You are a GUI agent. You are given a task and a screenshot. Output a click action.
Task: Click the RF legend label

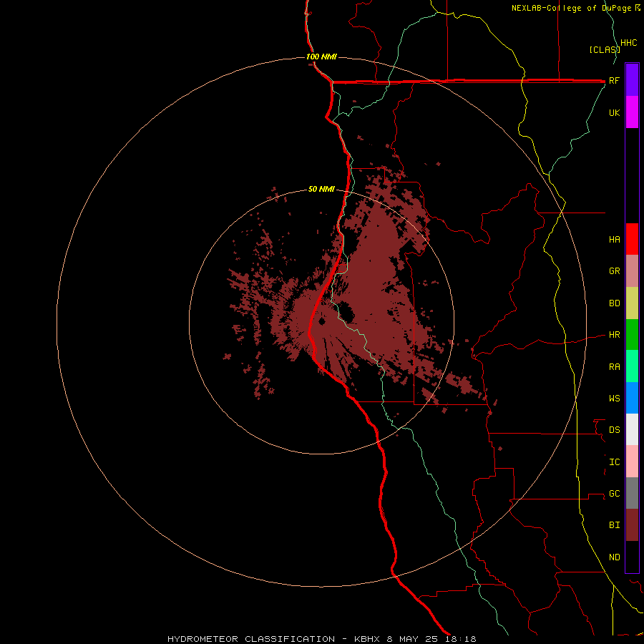pos(614,81)
